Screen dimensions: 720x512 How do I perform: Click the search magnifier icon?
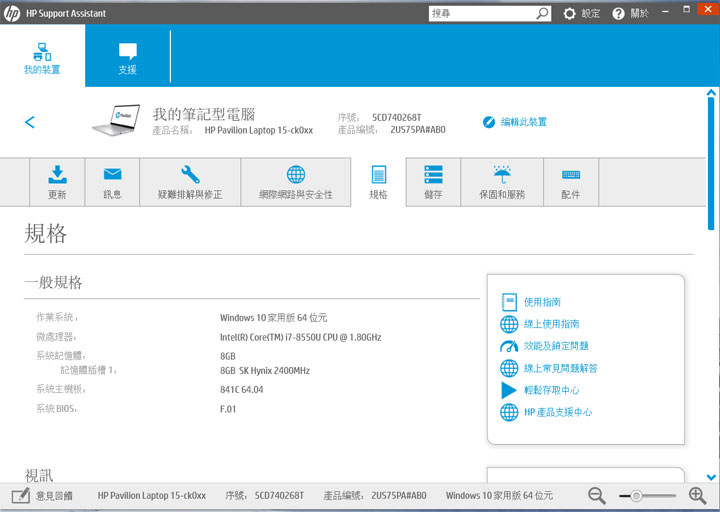click(542, 14)
